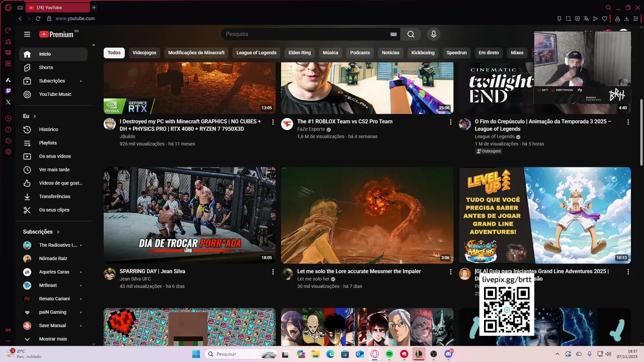Viewport: 644px width, 362px height.
Task: Open the Renato Cariani channel
Action: coord(53,299)
